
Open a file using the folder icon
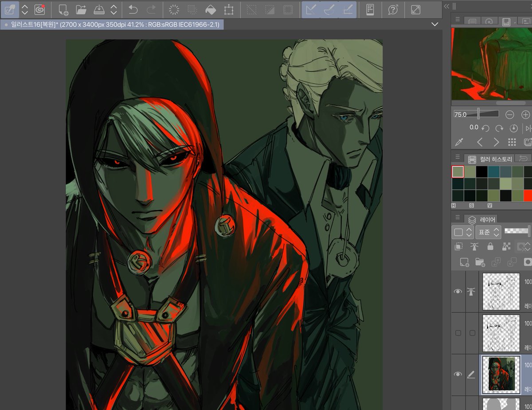[x=81, y=9]
